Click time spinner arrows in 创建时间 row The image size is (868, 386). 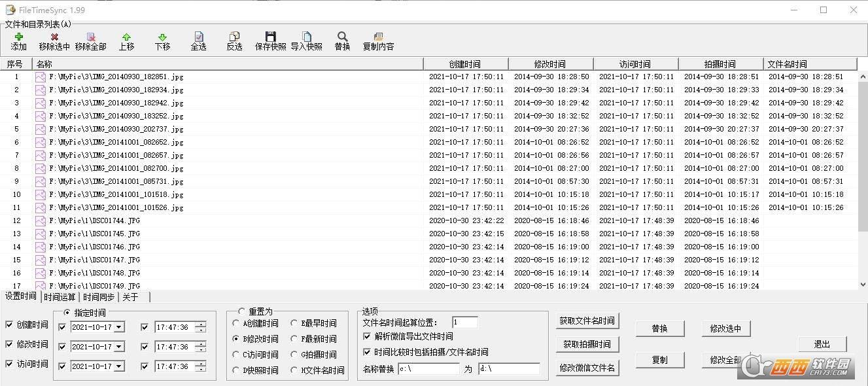click(200, 327)
